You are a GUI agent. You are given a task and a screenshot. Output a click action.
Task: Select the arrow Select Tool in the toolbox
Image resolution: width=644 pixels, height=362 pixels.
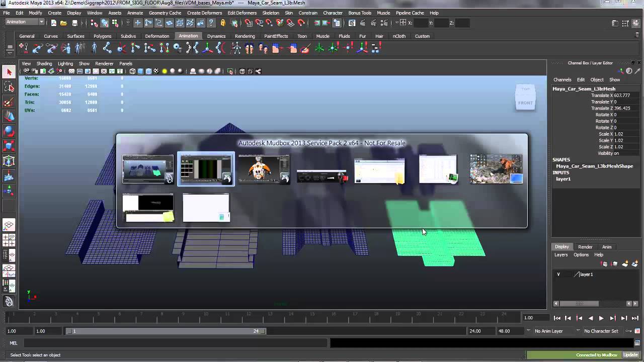[x=9, y=72]
